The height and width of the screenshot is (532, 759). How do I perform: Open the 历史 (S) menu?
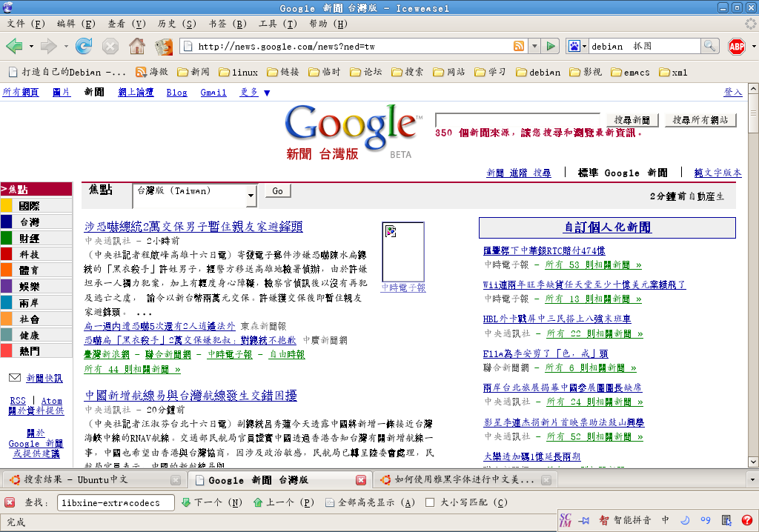176,24
